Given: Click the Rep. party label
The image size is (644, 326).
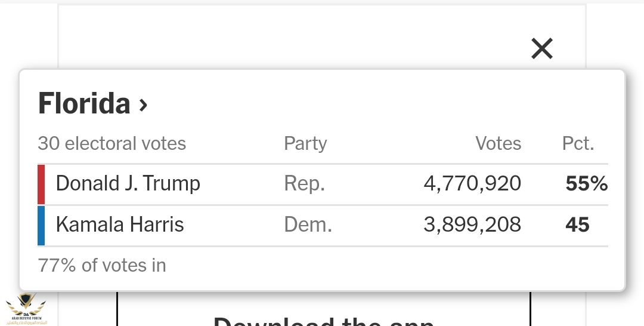Looking at the screenshot, I should pyautogui.click(x=304, y=184).
